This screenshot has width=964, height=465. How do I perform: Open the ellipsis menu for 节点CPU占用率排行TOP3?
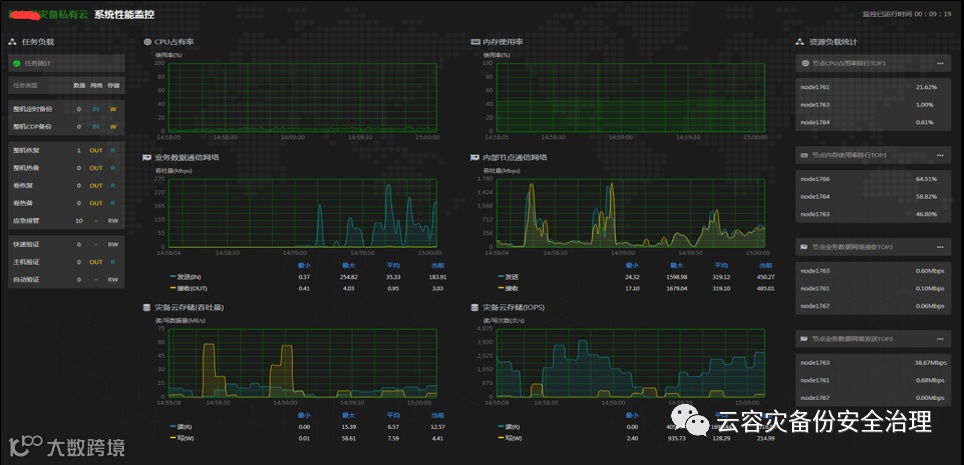coord(939,63)
